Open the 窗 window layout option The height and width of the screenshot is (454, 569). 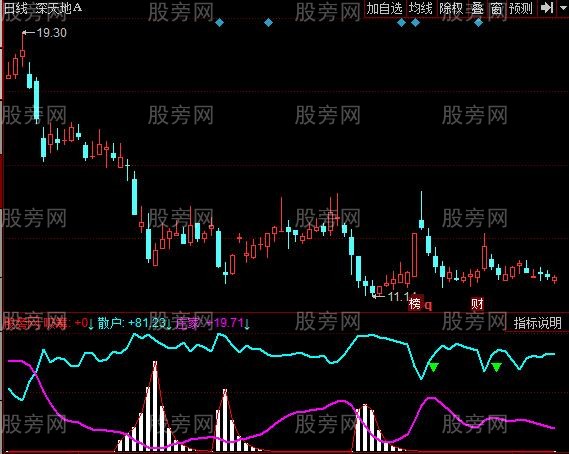click(x=496, y=9)
